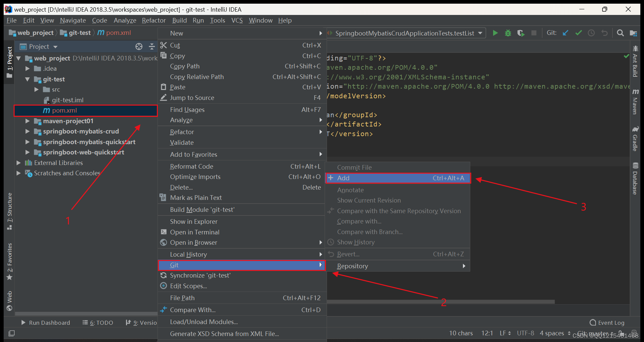Open the Ant Build tool window

(635, 62)
